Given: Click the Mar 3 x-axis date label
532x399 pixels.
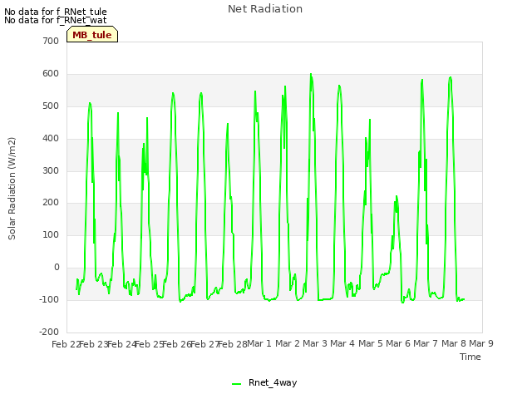Looking at the screenshot, I should pos(315,343).
